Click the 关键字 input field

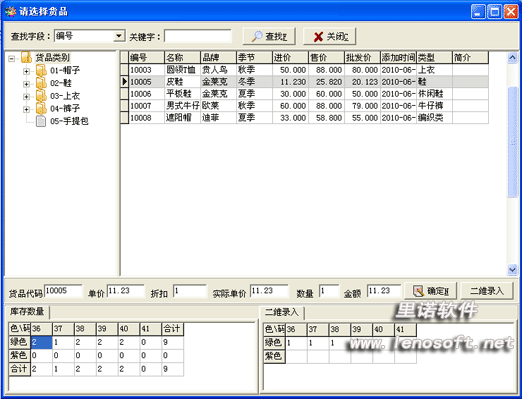point(198,36)
